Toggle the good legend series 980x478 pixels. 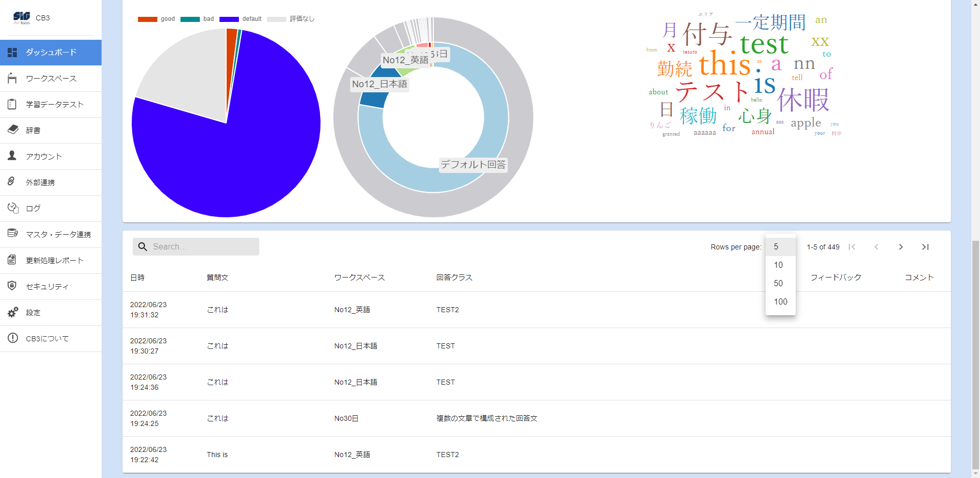pos(156,19)
